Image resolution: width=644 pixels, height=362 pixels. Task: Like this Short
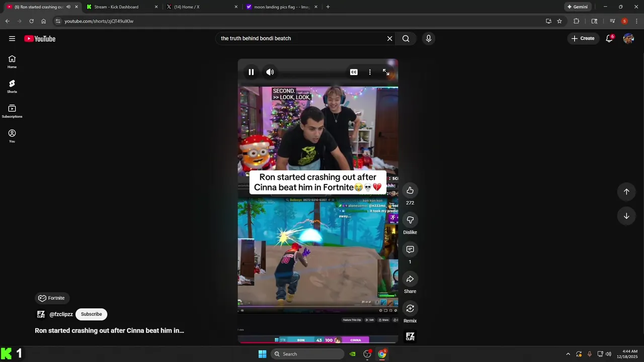point(410,191)
